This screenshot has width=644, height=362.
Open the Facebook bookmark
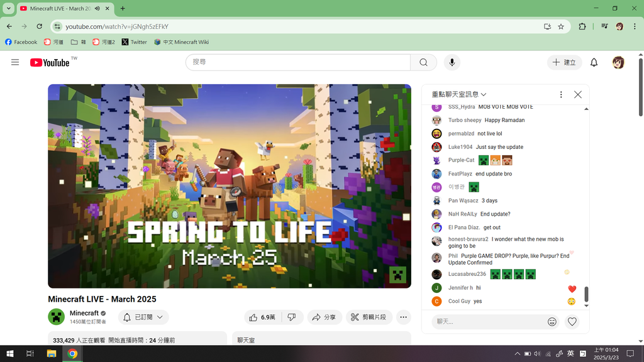[x=21, y=42]
